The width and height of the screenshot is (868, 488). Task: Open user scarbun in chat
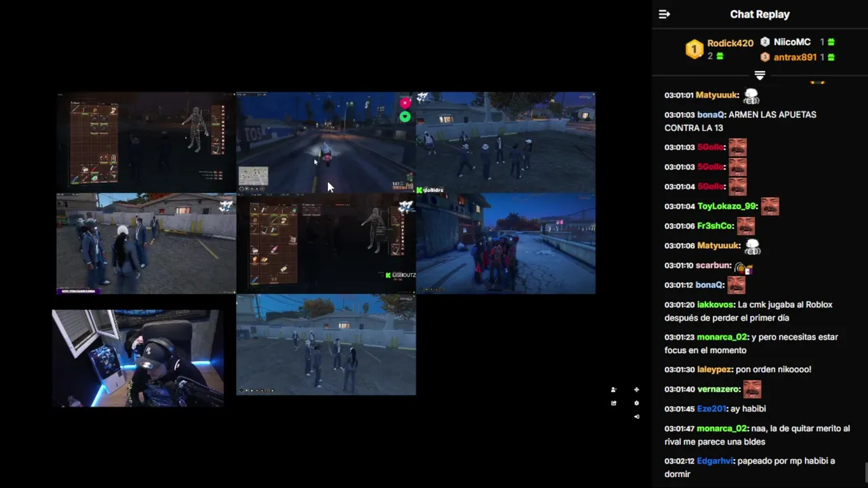point(714,266)
